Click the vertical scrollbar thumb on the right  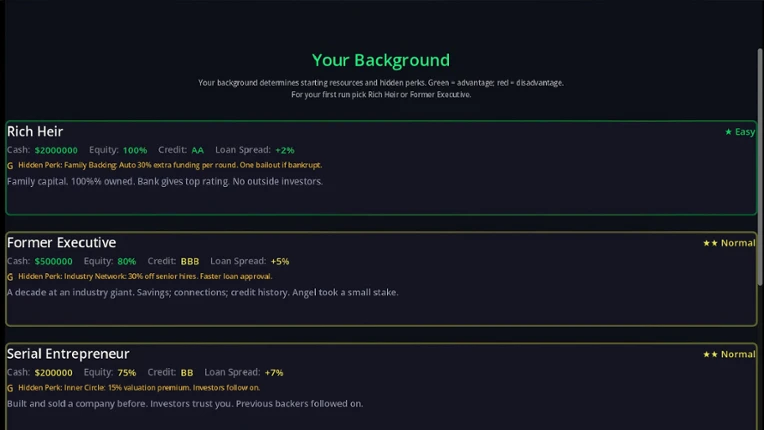tap(760, 167)
